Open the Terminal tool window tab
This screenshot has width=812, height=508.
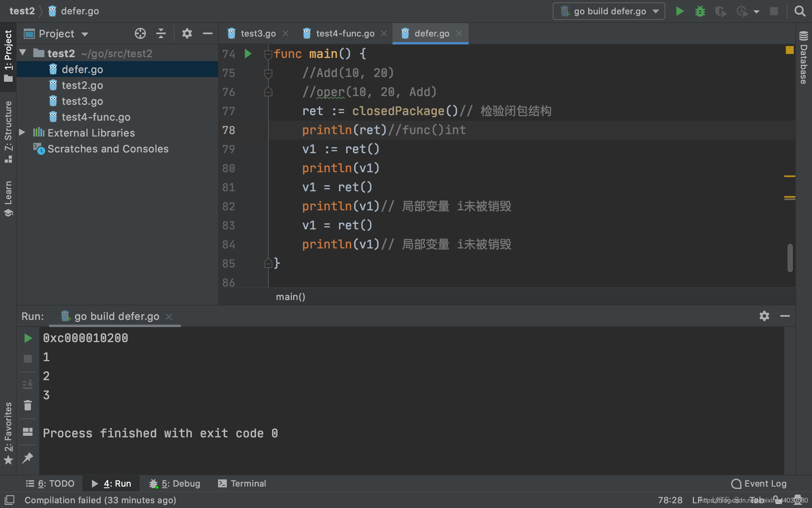tap(242, 483)
